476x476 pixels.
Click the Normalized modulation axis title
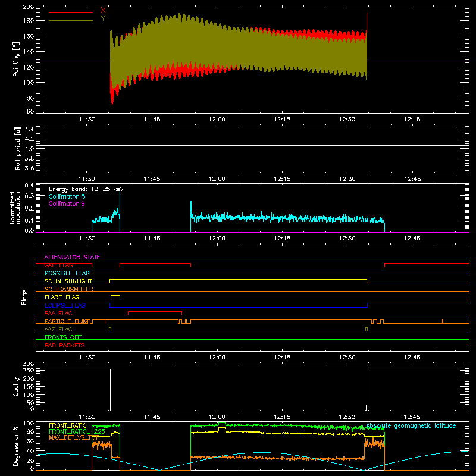[x=15, y=208]
